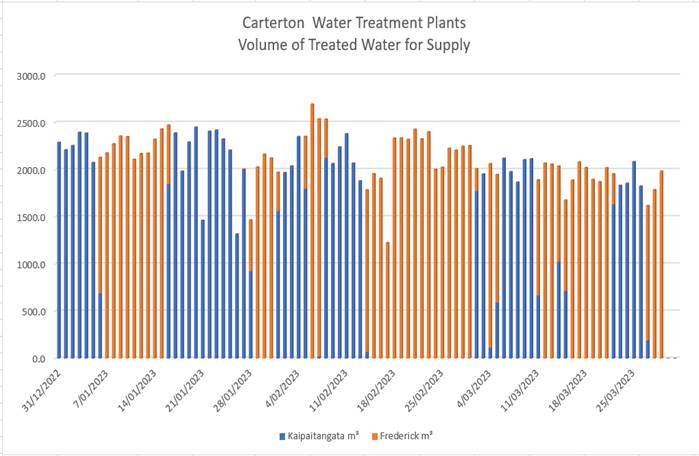
Task: Click the 0.0 y-axis label
Action: [40, 358]
